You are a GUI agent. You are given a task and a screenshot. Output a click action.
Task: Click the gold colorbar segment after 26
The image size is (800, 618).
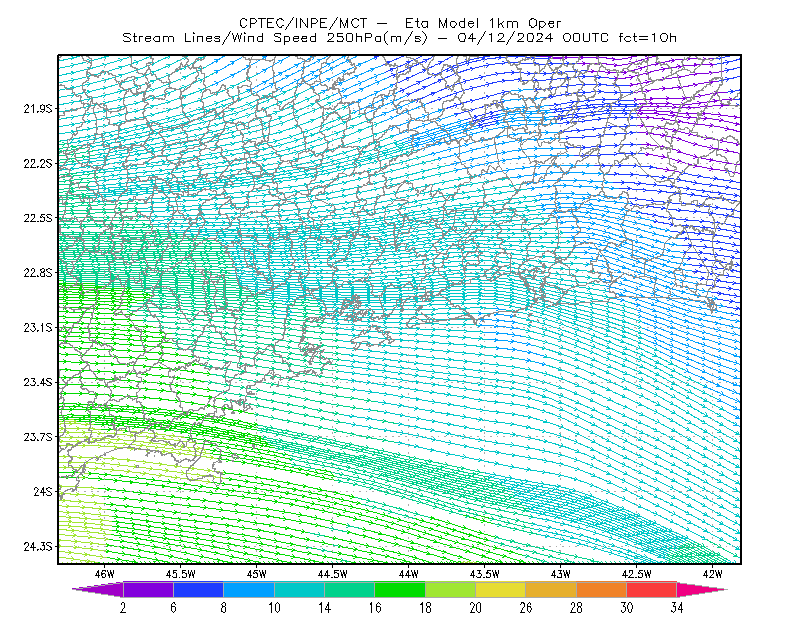click(551, 589)
